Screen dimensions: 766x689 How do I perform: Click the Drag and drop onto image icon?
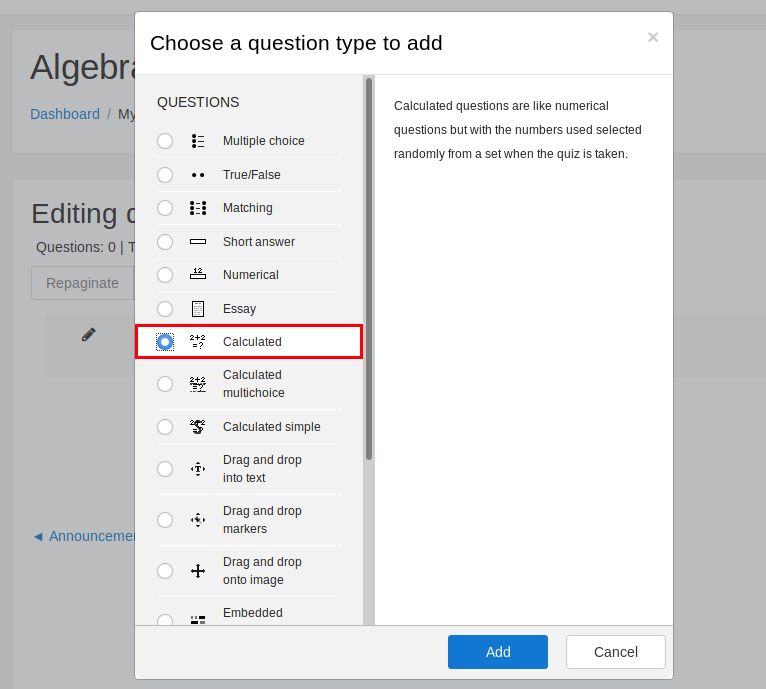coord(198,571)
